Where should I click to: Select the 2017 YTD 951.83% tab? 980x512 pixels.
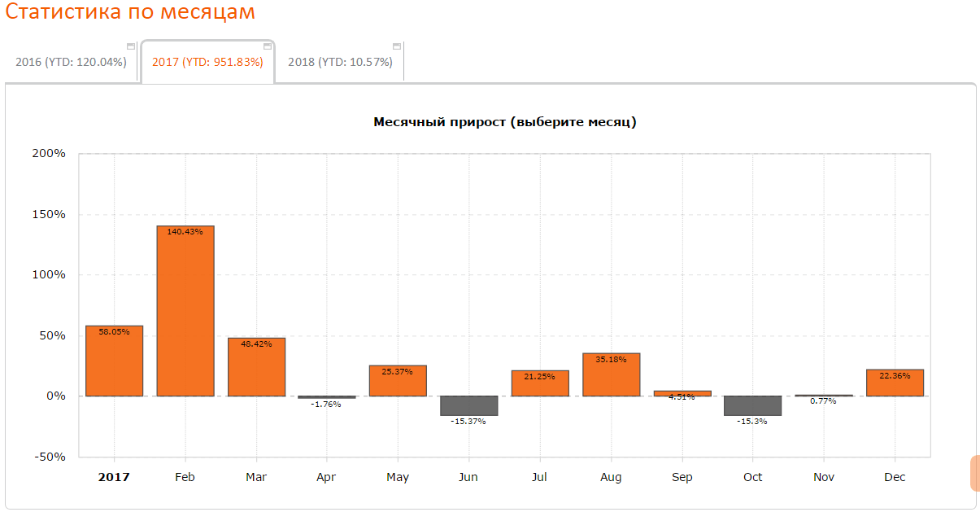(x=207, y=63)
